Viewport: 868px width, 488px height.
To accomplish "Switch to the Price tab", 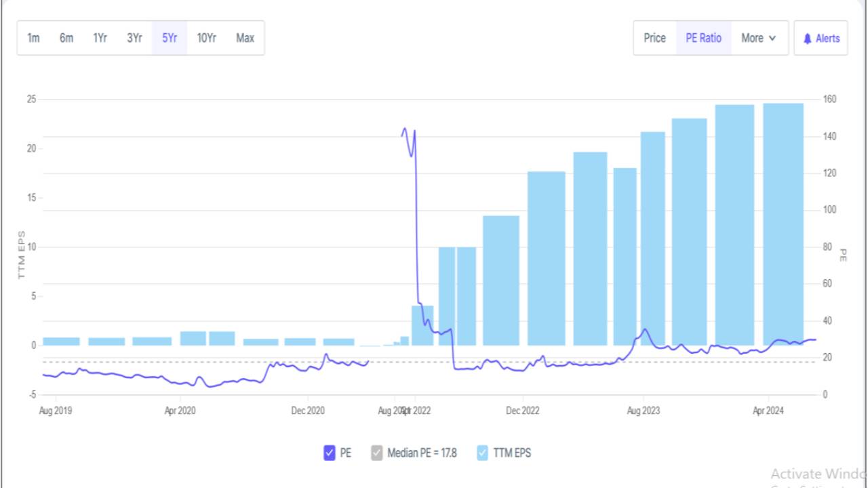I will tap(654, 38).
